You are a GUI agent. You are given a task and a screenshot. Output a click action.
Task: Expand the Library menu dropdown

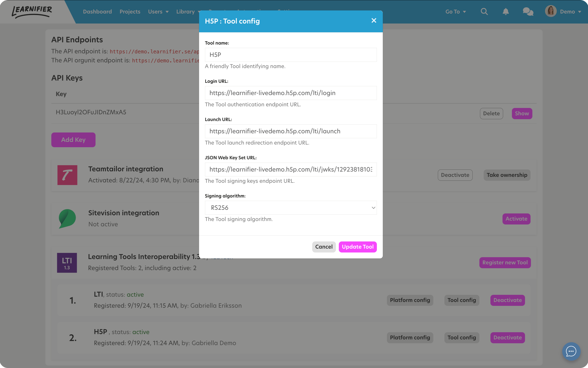coord(188,12)
